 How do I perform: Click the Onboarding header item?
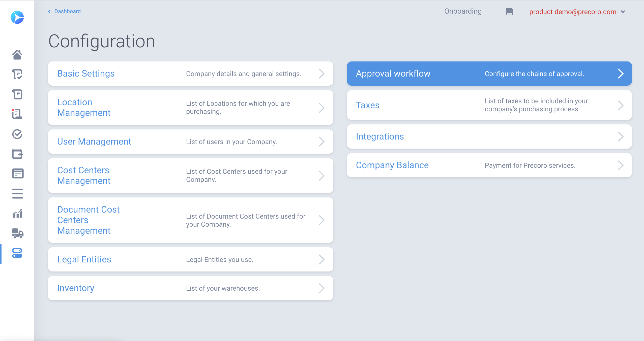pos(463,11)
